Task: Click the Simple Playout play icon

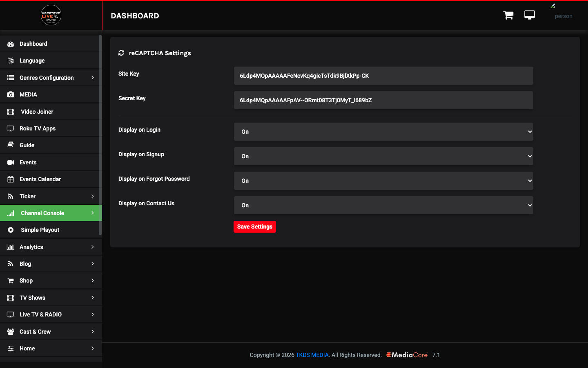Action: [x=11, y=230]
